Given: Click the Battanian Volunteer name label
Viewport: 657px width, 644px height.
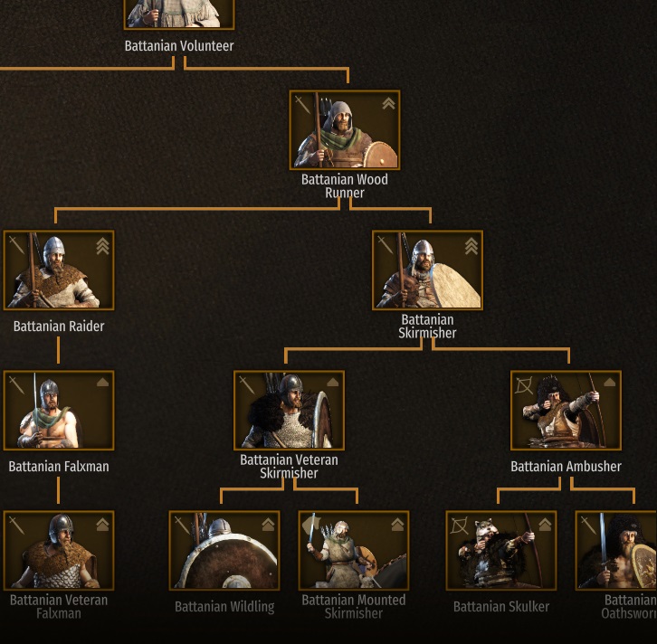Looking at the screenshot, I should (x=179, y=45).
